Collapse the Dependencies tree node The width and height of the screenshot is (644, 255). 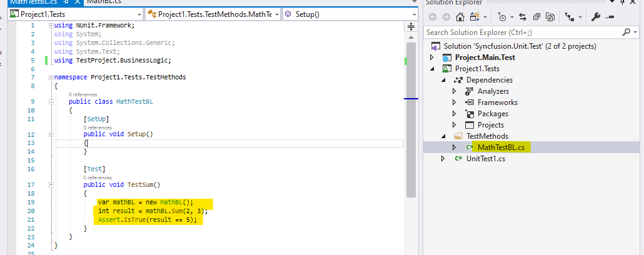click(x=444, y=80)
